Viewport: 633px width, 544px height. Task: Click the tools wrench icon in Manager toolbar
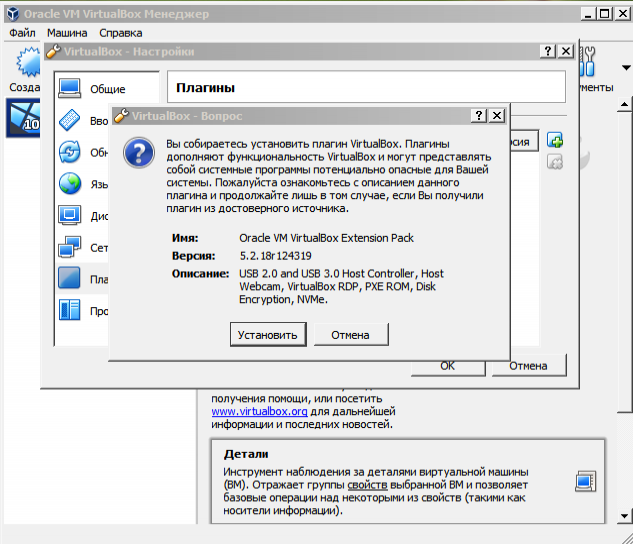coord(587,61)
